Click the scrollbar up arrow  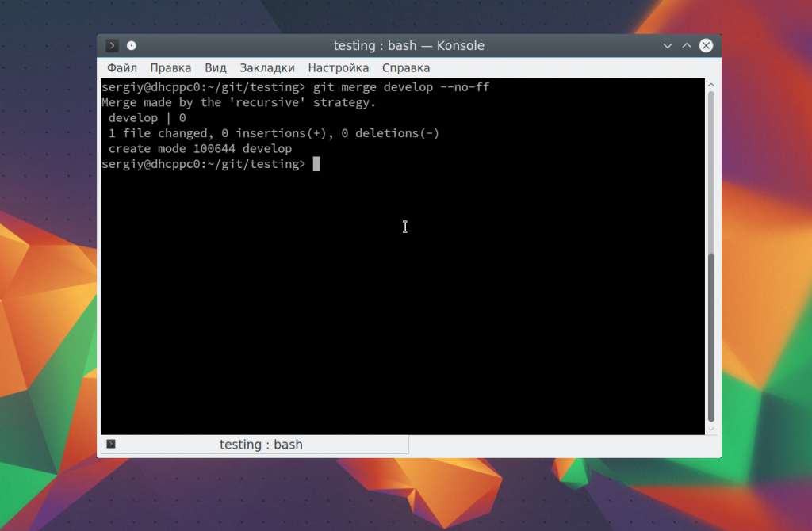tap(711, 85)
